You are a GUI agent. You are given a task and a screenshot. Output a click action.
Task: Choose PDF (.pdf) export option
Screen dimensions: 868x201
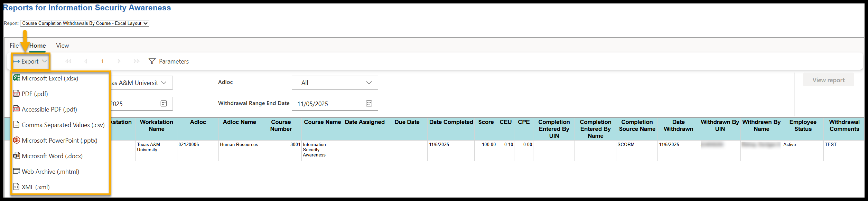[x=35, y=94]
